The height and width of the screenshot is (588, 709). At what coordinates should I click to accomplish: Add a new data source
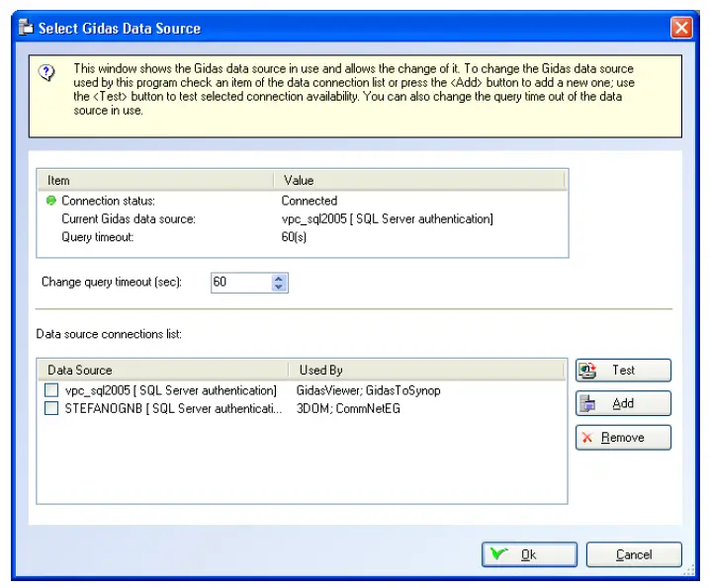tap(623, 403)
